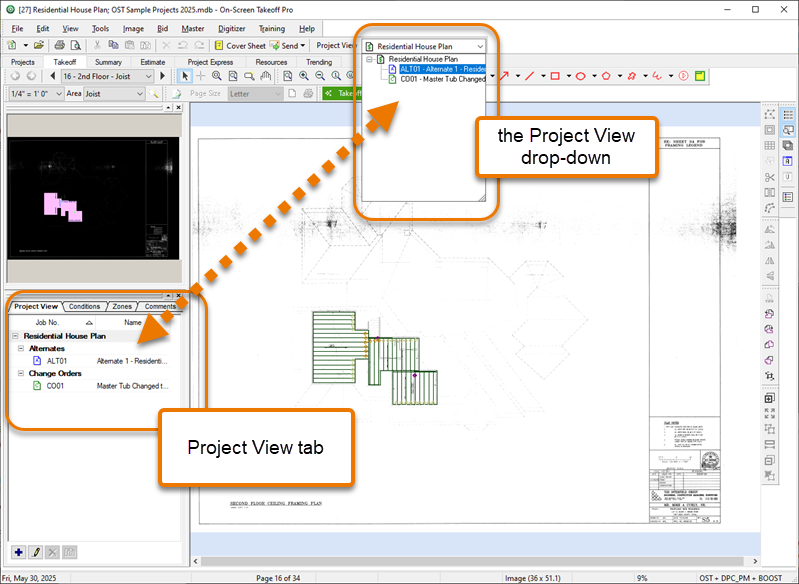
Task: Select the red polygon annotation tool
Action: point(606,76)
